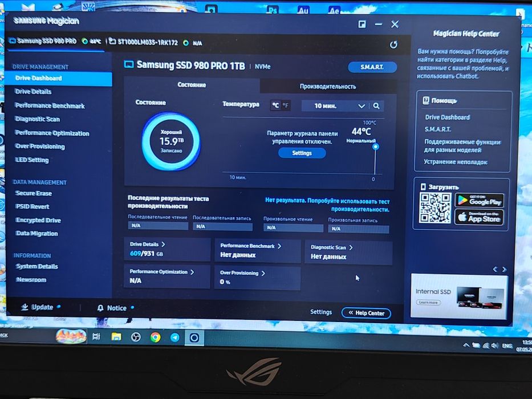532x399 pixels.
Task: Open the S.M.A.R.T. help link
Action: 438,129
